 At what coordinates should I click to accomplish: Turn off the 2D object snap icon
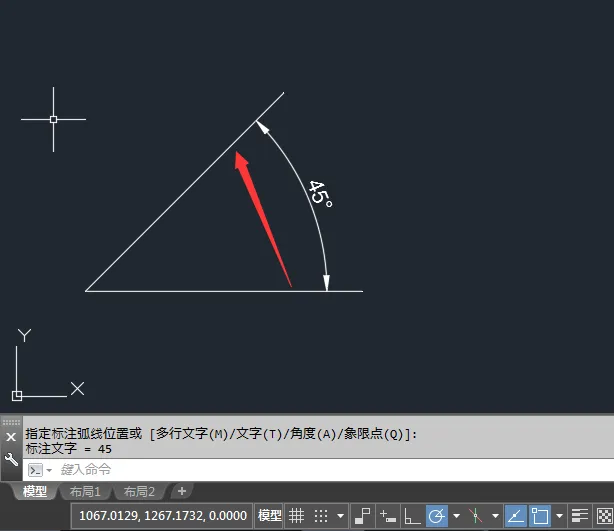pyautogui.click(x=540, y=516)
